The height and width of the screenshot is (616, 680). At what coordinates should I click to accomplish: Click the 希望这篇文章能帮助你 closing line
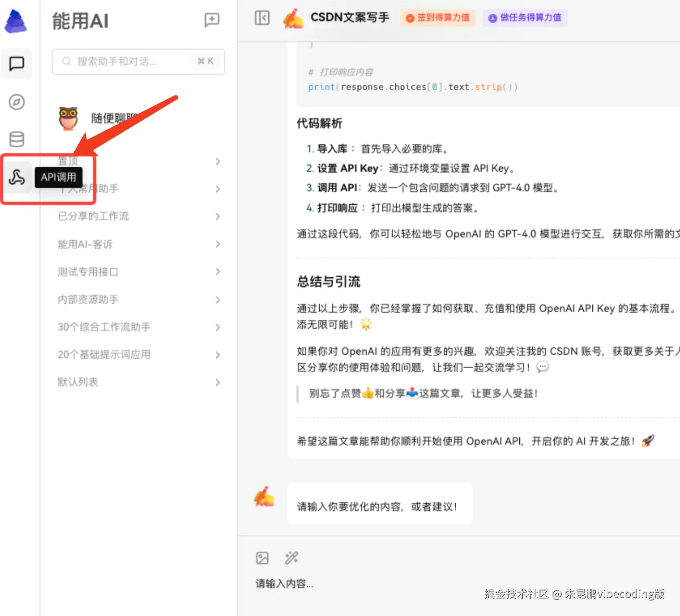tap(475, 441)
